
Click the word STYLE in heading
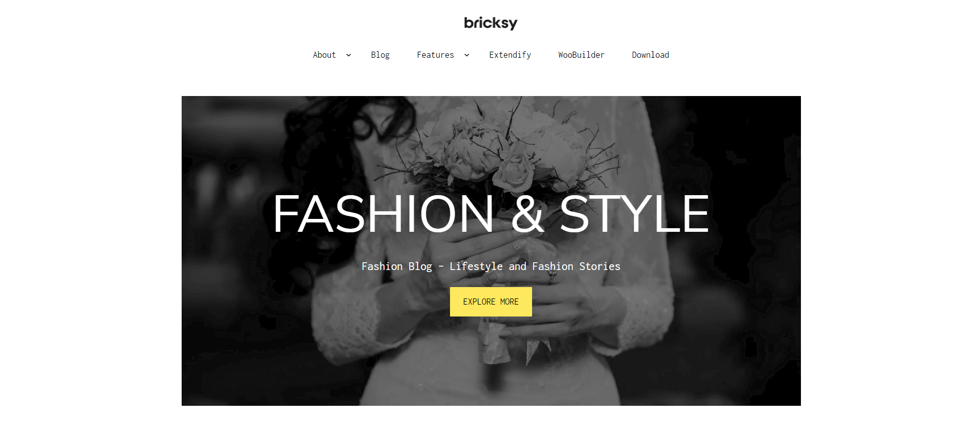(x=634, y=214)
